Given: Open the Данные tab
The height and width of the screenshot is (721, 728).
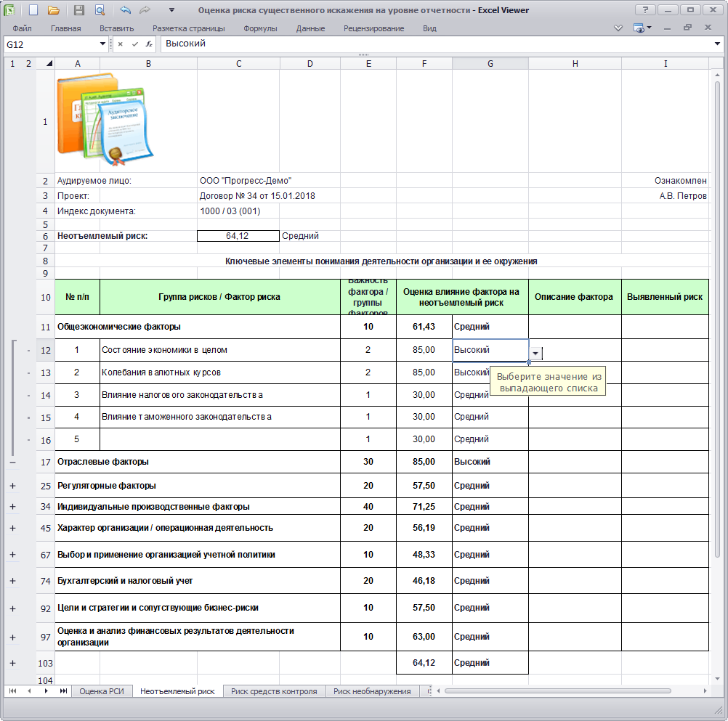Looking at the screenshot, I should (x=310, y=28).
